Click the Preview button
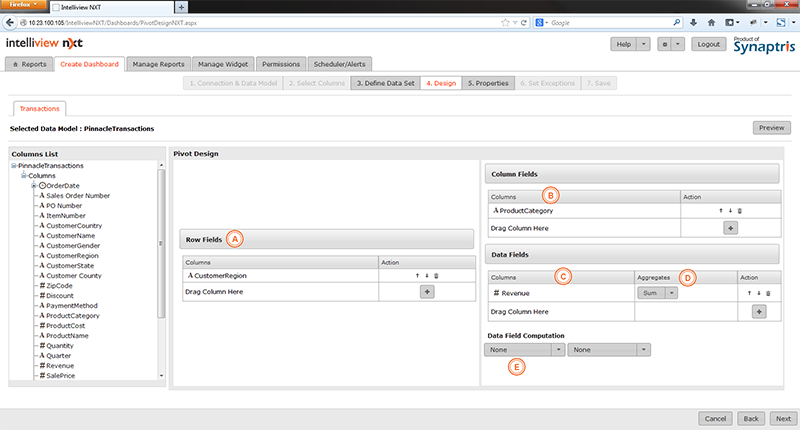 click(x=770, y=128)
